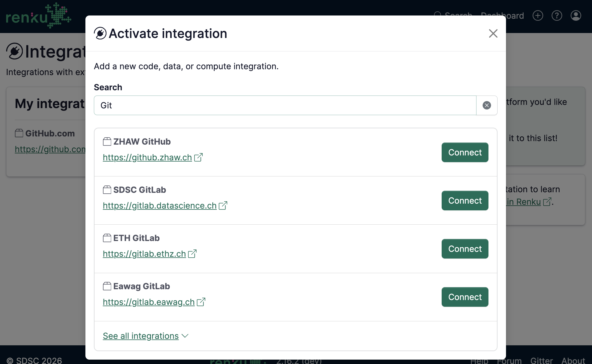Click the chevron next to See all integrations

[185, 336]
